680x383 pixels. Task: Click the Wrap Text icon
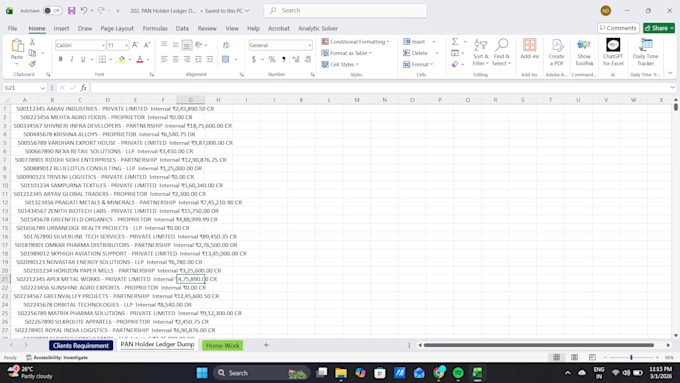pos(226,45)
